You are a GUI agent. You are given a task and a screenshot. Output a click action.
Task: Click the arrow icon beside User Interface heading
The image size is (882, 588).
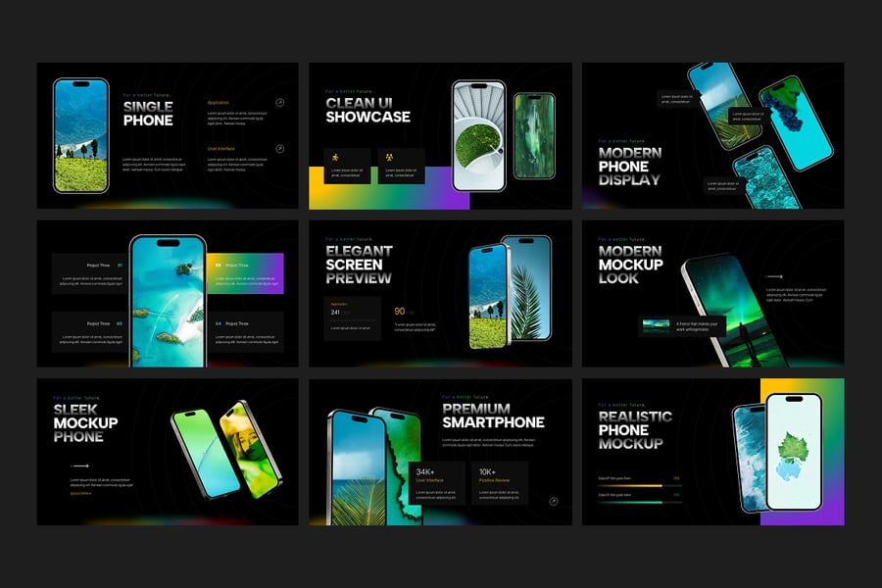point(279,149)
